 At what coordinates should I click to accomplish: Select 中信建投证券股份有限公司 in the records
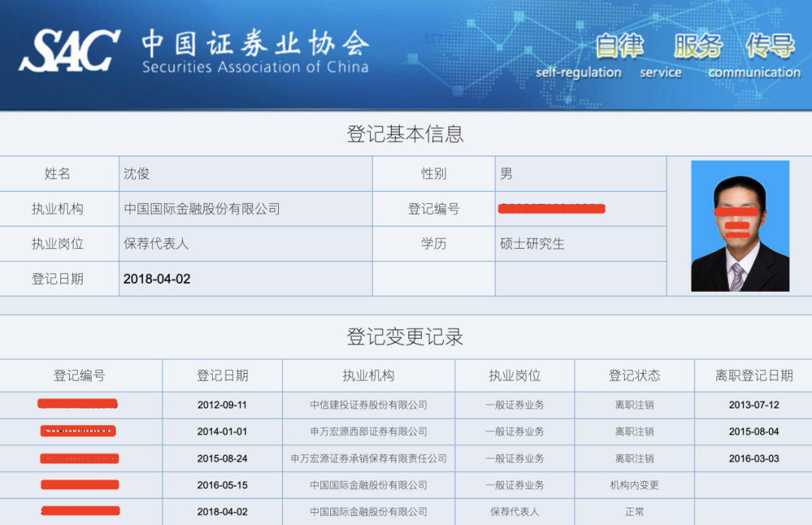click(368, 405)
